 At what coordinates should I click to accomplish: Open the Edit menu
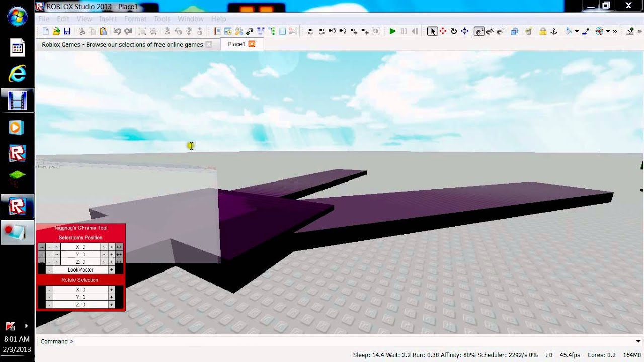pos(63,19)
